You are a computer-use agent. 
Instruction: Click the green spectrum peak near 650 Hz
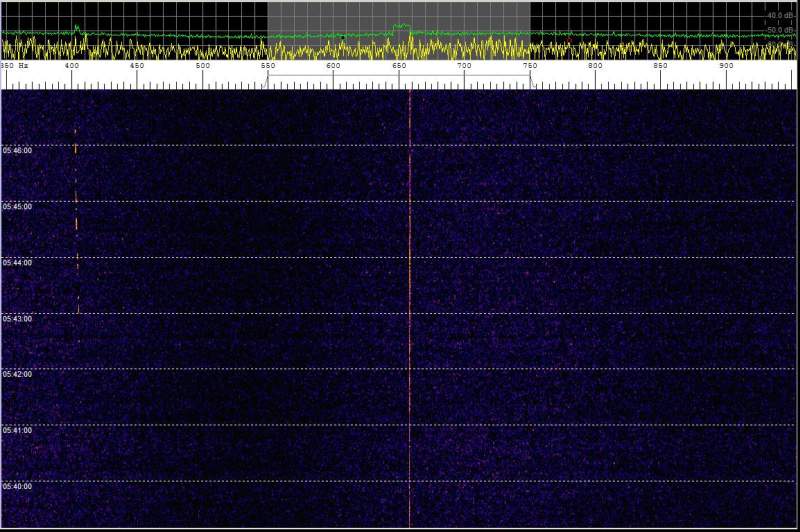pos(402,26)
